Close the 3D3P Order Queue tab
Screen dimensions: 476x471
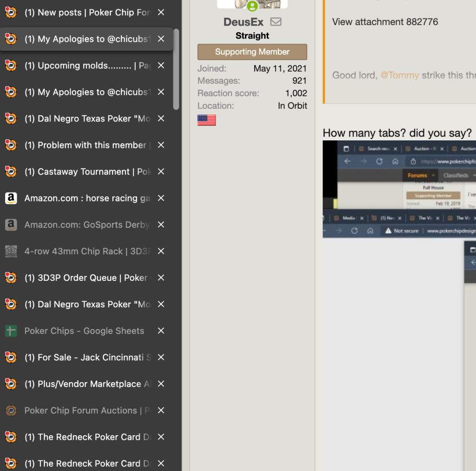point(161,278)
